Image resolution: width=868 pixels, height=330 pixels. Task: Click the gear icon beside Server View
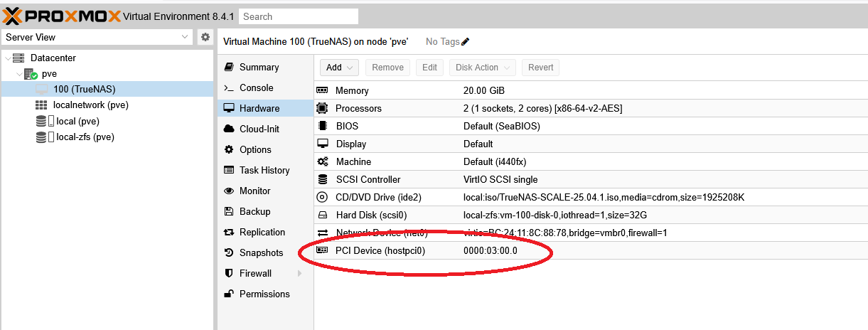[205, 37]
